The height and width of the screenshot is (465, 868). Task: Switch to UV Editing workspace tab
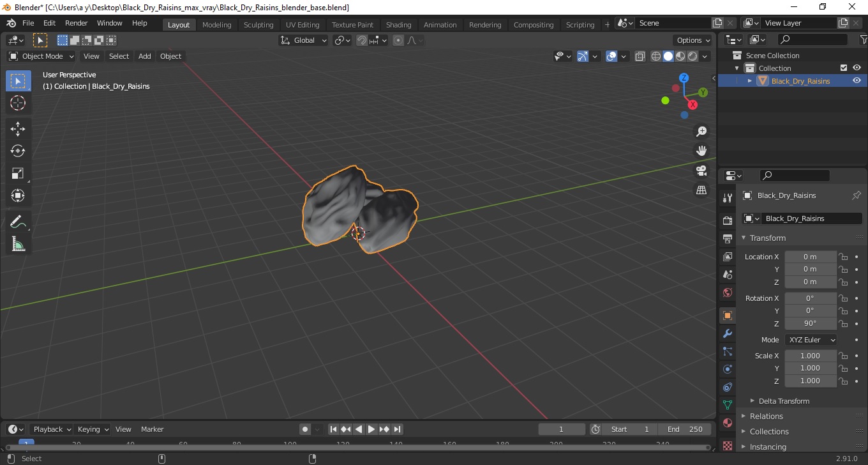pos(303,25)
